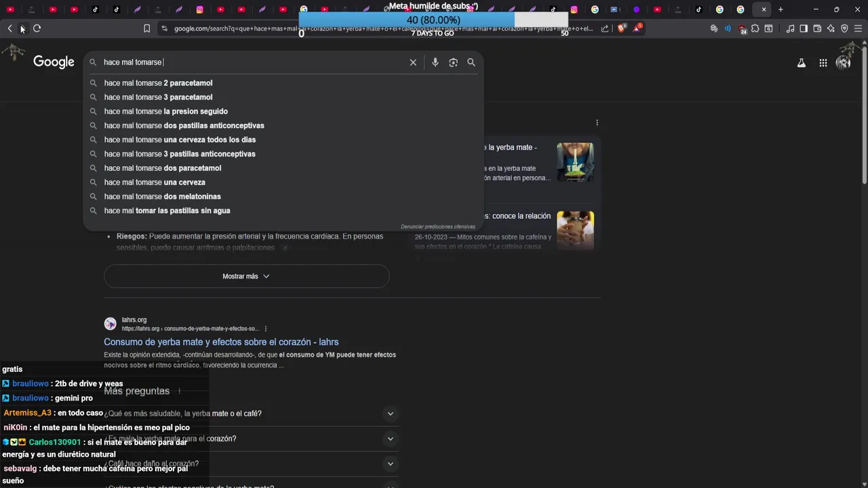The width and height of the screenshot is (868, 488).
Task: Open the Google account avatar
Action: pyautogui.click(x=844, y=62)
